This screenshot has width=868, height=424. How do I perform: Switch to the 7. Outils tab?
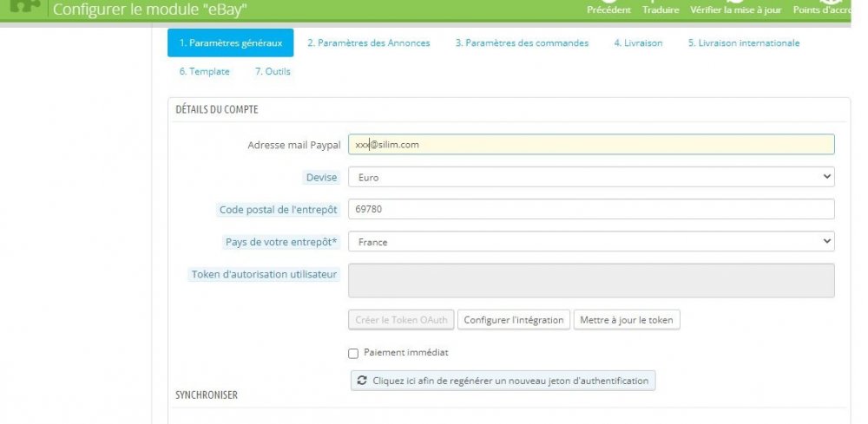click(273, 71)
